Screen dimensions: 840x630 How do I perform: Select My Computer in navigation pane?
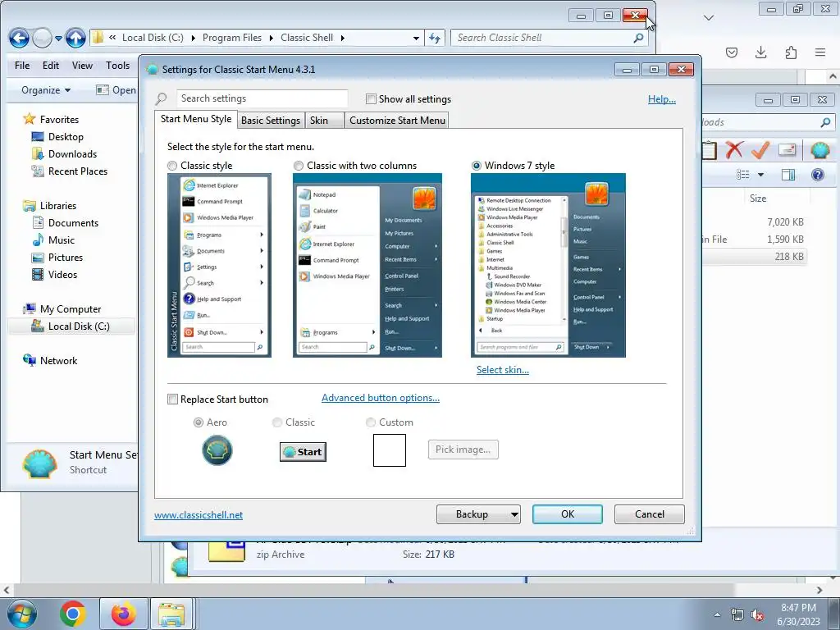coord(71,309)
